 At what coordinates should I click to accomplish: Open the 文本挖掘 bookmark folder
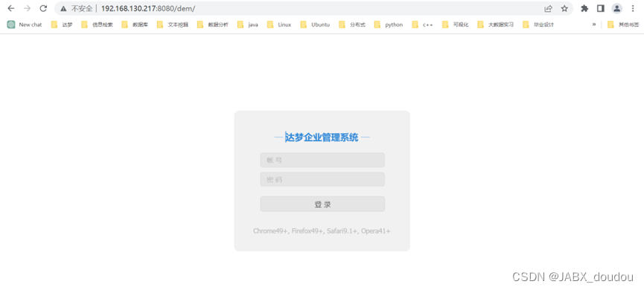pos(173,25)
